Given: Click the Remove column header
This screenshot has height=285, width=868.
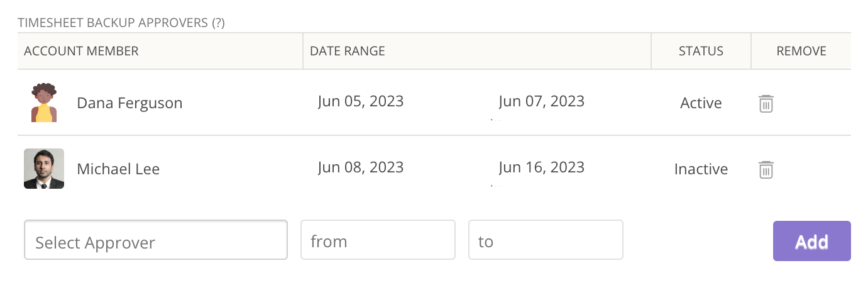Looking at the screenshot, I should click(x=801, y=51).
